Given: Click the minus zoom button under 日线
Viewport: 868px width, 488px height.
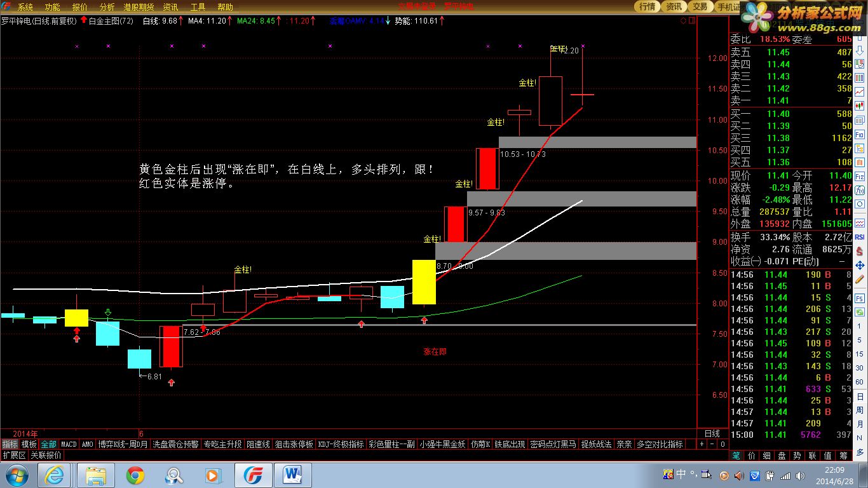Looking at the screenshot, I should pos(712,445).
